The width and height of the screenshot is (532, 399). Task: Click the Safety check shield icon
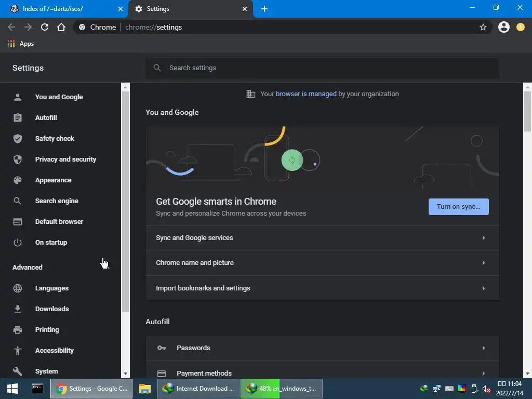[18, 138]
